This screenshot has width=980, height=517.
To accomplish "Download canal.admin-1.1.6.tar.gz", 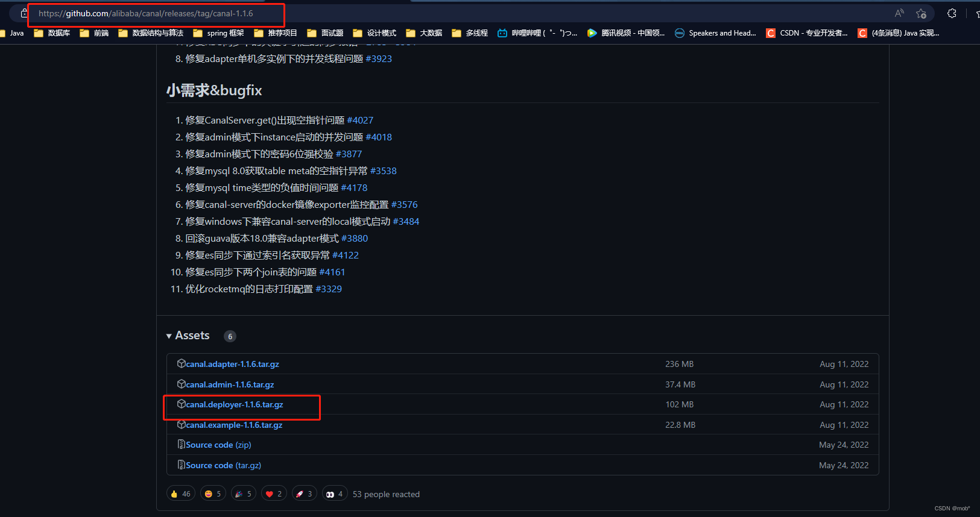I will pos(230,384).
